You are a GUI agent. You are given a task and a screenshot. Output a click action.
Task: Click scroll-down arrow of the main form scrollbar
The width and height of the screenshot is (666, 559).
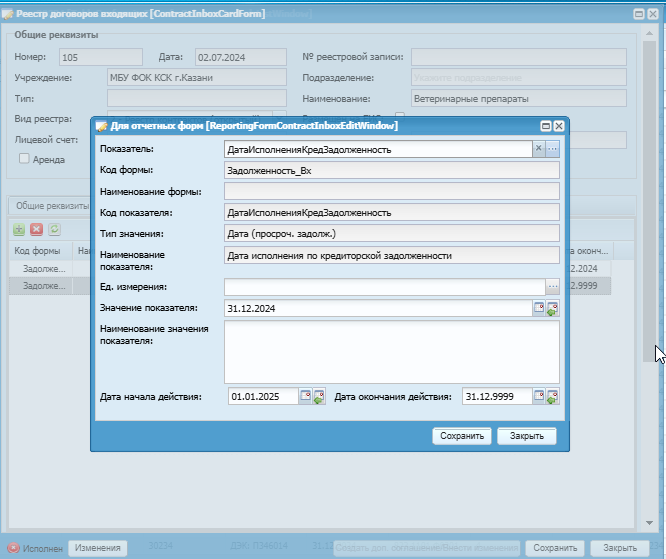click(649, 522)
